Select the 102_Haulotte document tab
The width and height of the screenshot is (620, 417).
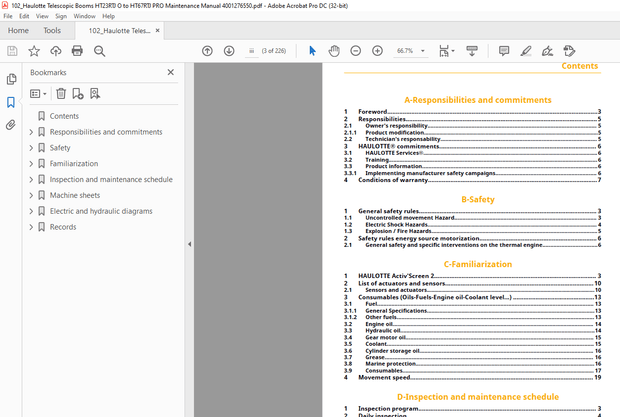119,31
